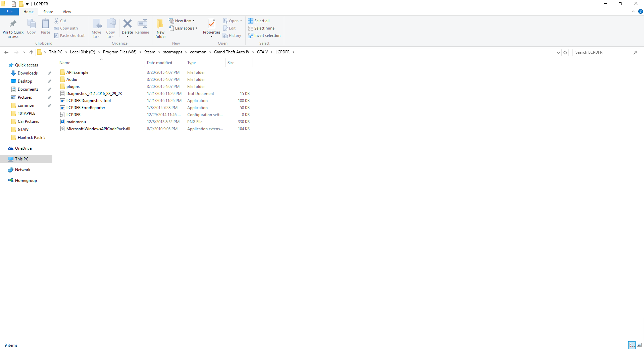Click the History ribbon icon
The image size is (644, 349).
click(x=226, y=36)
